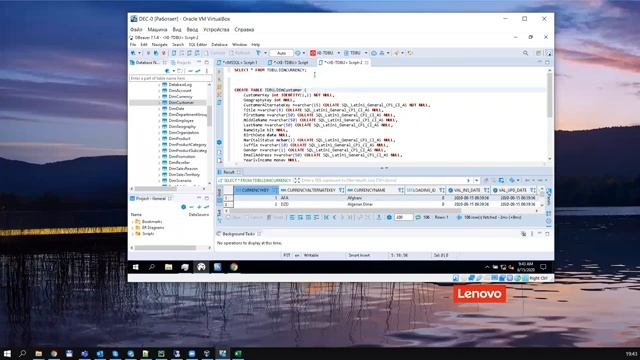Focus the result filter expression field
This screenshot has height=360, width=640.
[382, 180]
